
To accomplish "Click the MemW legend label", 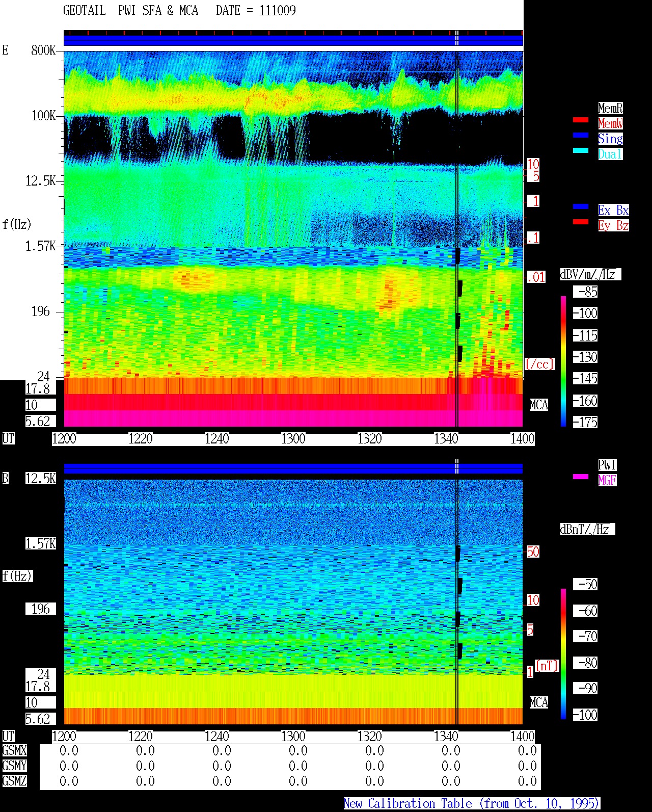I will click(x=610, y=123).
